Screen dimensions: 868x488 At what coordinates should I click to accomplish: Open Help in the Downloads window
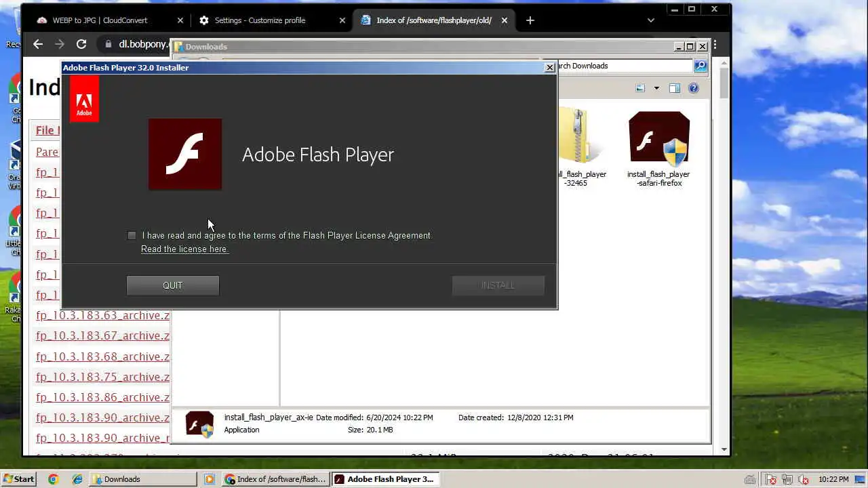pos(694,88)
